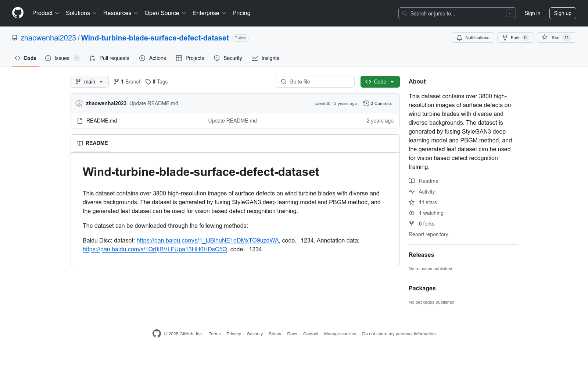The height and width of the screenshot is (368, 588).
Task: Click Manage cookies in footer
Action: tap(340, 334)
